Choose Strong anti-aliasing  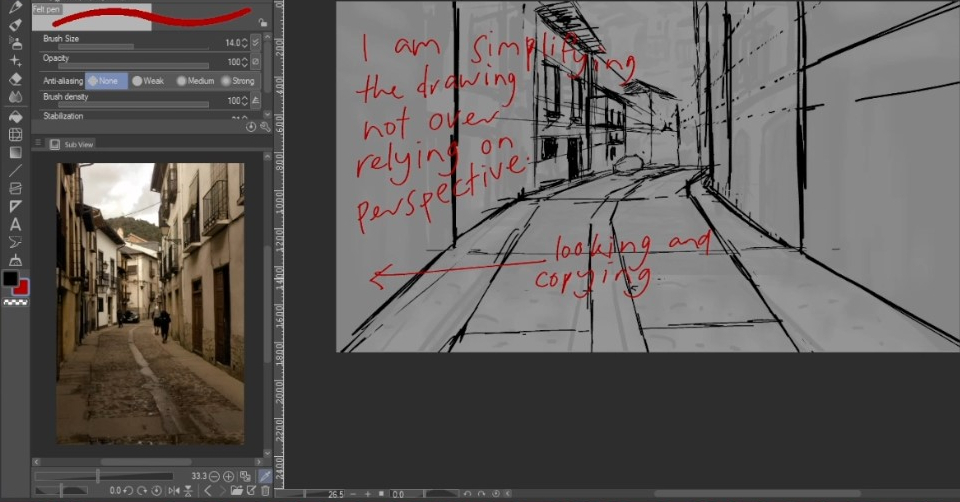click(x=238, y=81)
